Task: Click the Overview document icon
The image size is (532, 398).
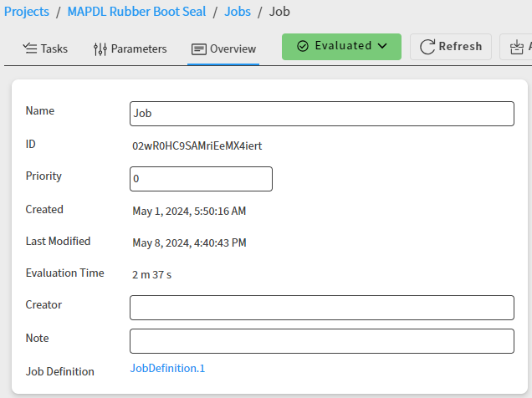Action: 198,49
